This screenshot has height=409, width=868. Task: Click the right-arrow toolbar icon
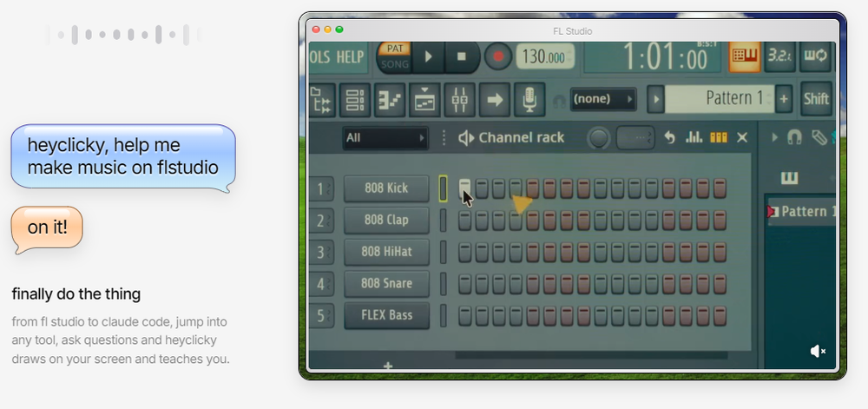pyautogui.click(x=495, y=100)
